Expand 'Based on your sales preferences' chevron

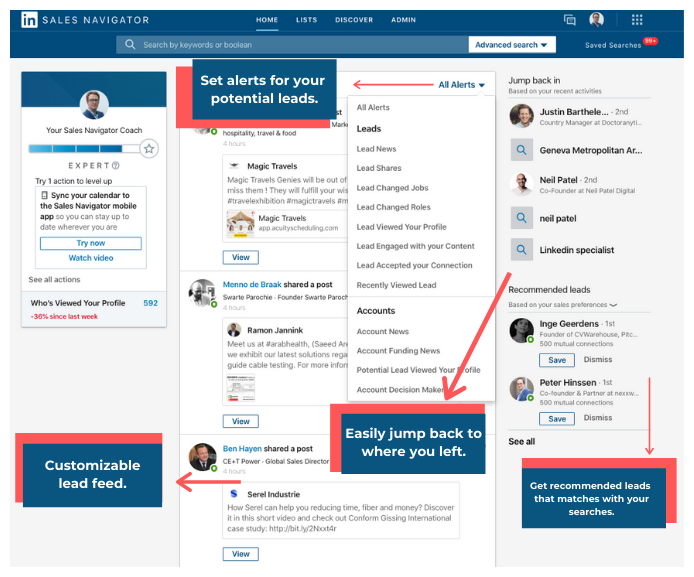tap(613, 305)
